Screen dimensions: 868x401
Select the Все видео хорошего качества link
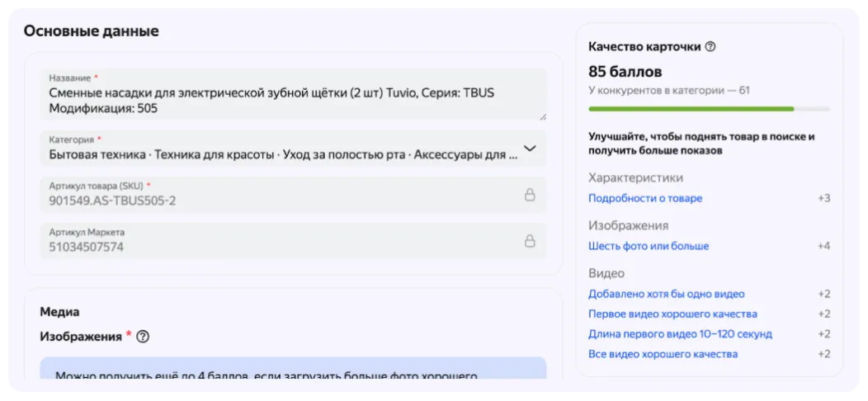point(663,354)
